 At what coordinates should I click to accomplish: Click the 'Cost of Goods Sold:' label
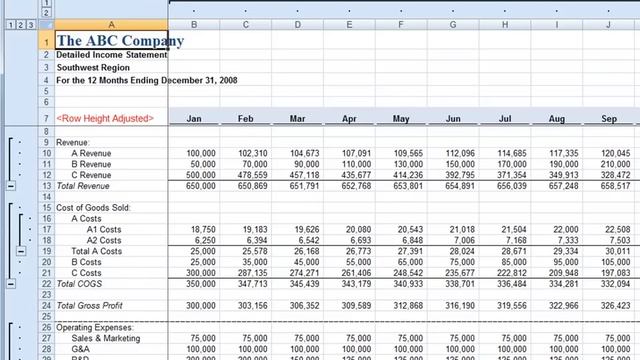pyautogui.click(x=111, y=207)
